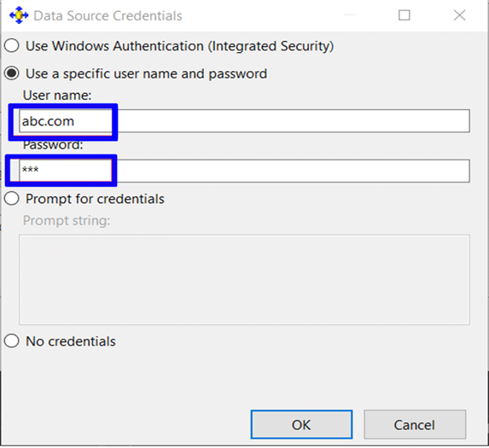Close the dialog with the X button

pyautogui.click(x=459, y=15)
